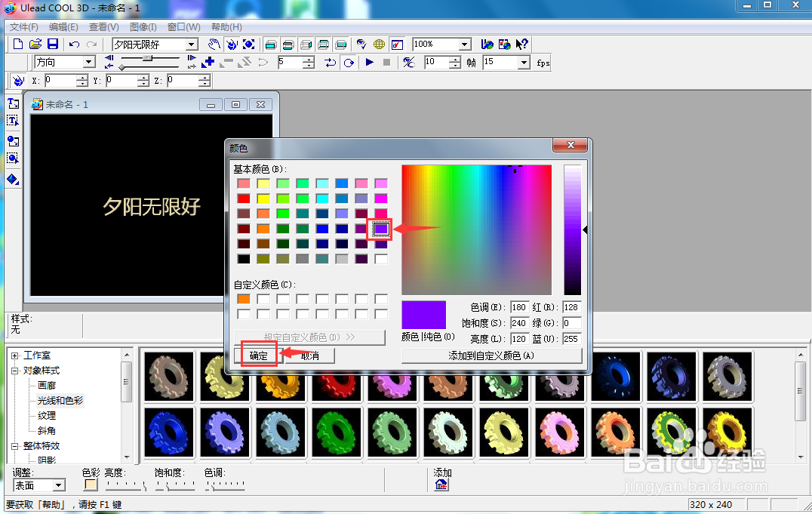Toggle back face display button
Screen dimensions: 812x514
[341, 44]
